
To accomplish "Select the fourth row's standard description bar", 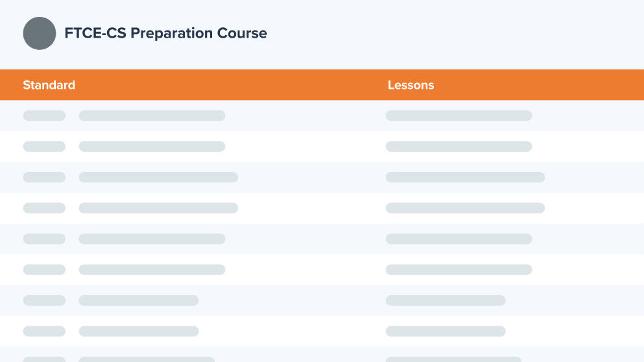I will coord(158,208).
